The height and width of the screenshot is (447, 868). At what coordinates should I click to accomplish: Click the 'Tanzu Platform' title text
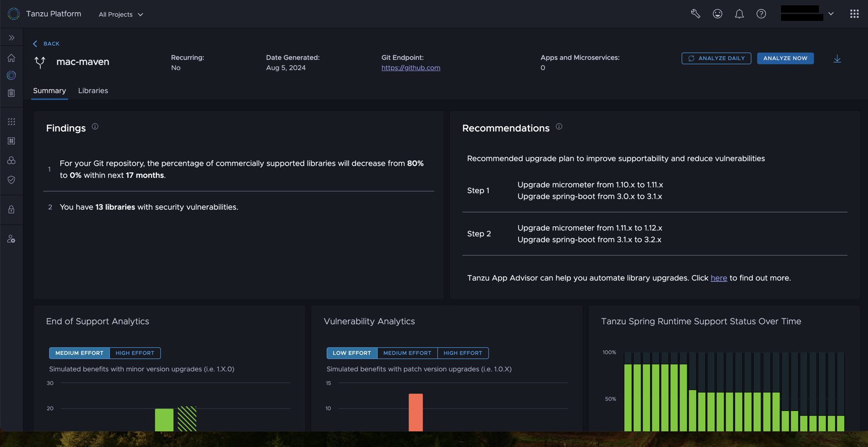53,14
